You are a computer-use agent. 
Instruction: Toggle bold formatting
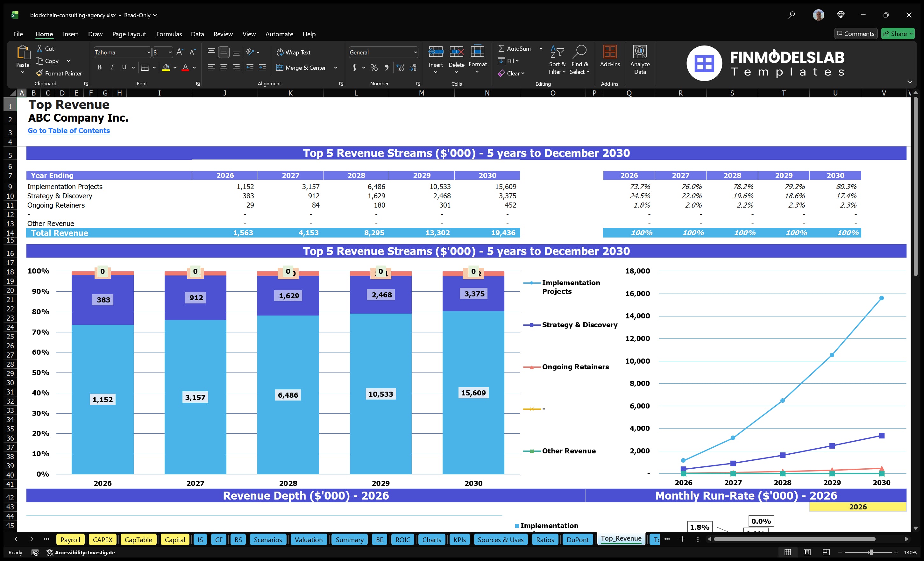(x=99, y=67)
